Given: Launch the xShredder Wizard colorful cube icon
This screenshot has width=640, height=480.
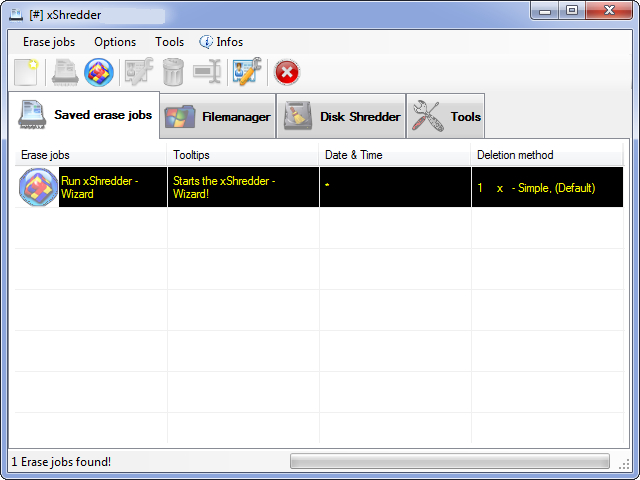Looking at the screenshot, I should click(x=99, y=72).
